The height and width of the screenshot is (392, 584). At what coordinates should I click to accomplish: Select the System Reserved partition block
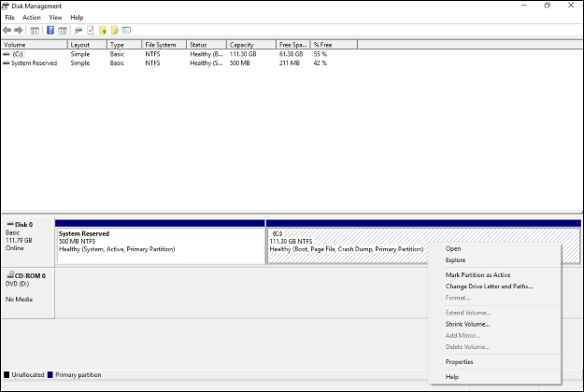click(x=160, y=242)
